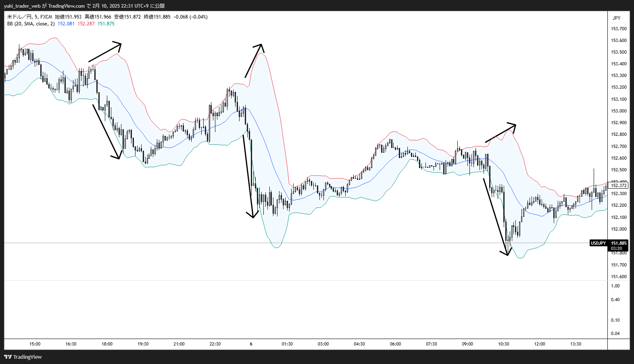Click the 153.000 level on price scale
634x364 pixels.
(x=619, y=111)
